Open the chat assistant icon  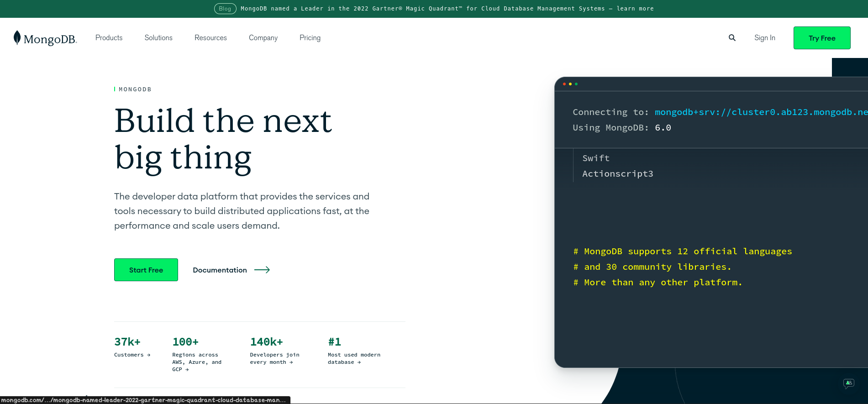pos(849,383)
